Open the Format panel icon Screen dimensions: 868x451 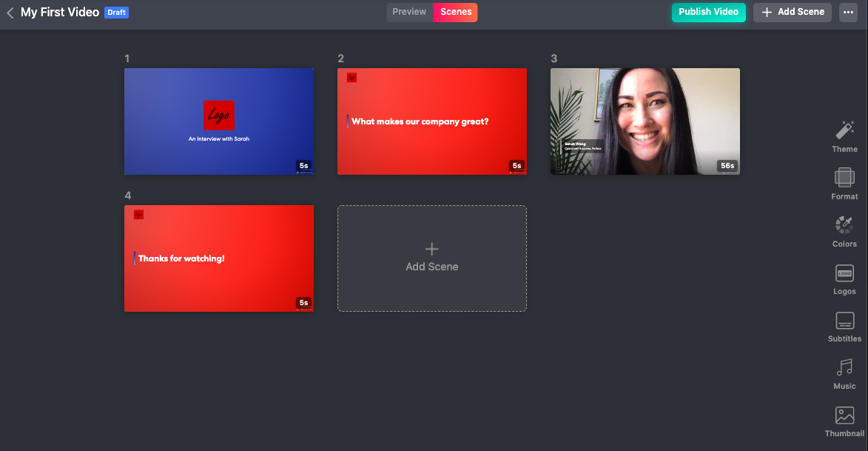point(844,184)
